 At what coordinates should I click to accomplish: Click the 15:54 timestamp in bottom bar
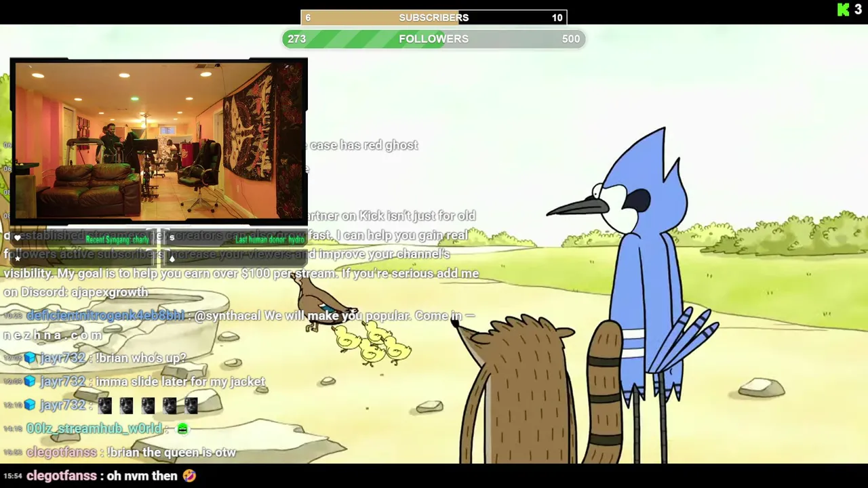tap(13, 476)
